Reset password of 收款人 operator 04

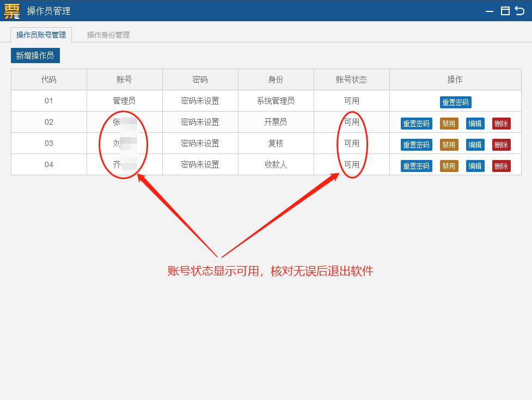click(x=415, y=166)
